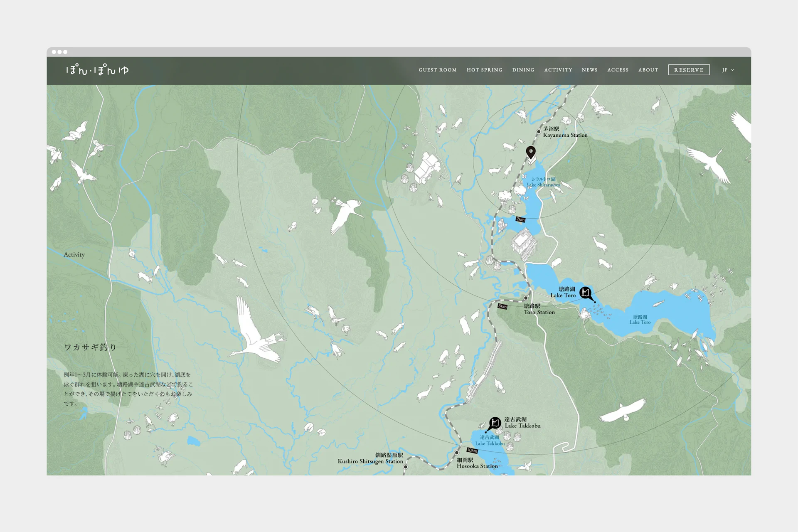The width and height of the screenshot is (798, 532).
Task: Click the Toro Station dot marker
Action: pos(526,298)
